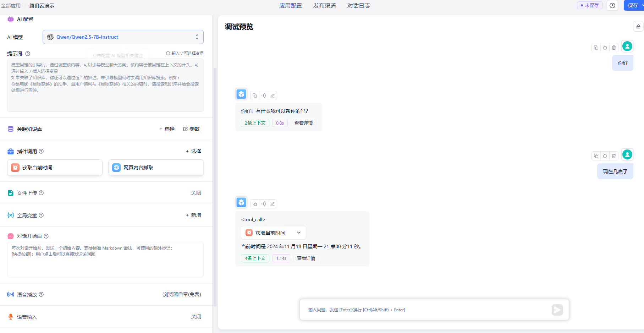The image size is (644, 333).
Task: Open the 网页内容抓取 plugin card
Action: [x=156, y=168]
